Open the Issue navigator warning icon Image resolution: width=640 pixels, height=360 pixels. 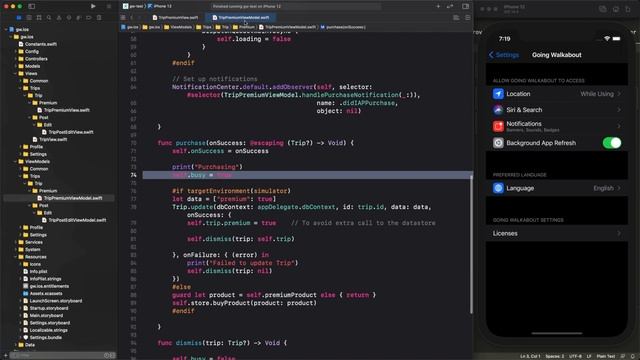pos(59,18)
